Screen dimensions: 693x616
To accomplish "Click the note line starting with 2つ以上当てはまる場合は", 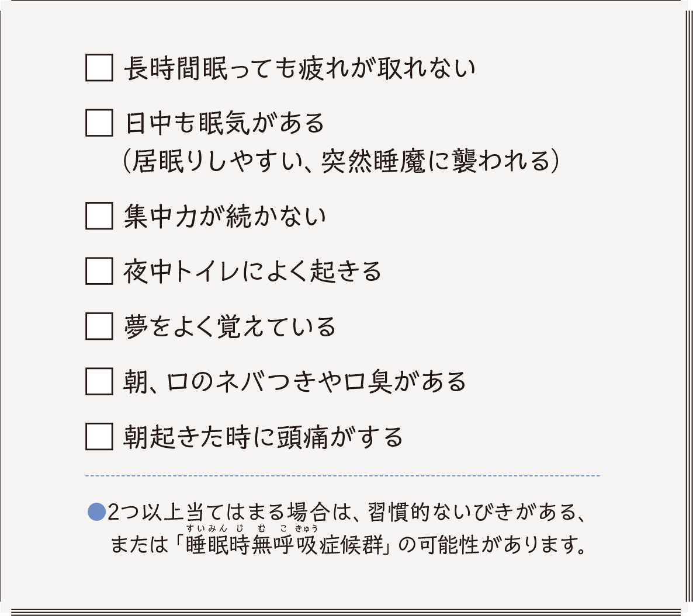I will pyautogui.click(x=346, y=513).
